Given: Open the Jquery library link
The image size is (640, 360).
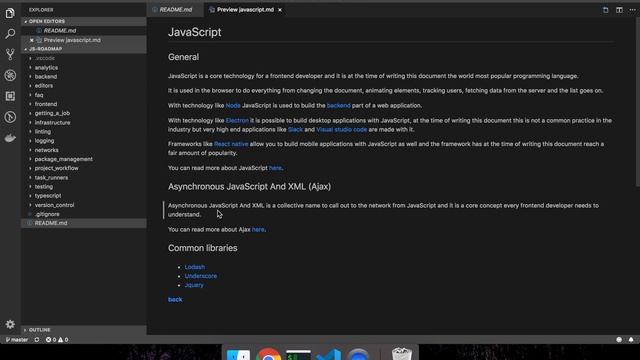Looking at the screenshot, I should 194,285.
